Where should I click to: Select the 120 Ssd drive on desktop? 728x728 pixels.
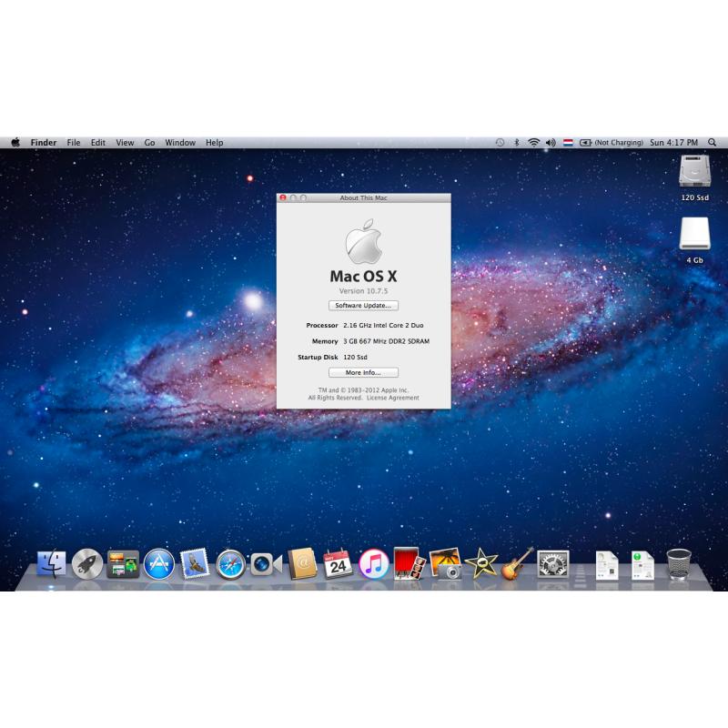coord(694,177)
